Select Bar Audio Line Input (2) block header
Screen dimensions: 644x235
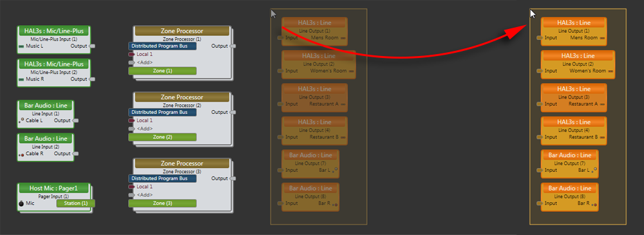pos(46,139)
